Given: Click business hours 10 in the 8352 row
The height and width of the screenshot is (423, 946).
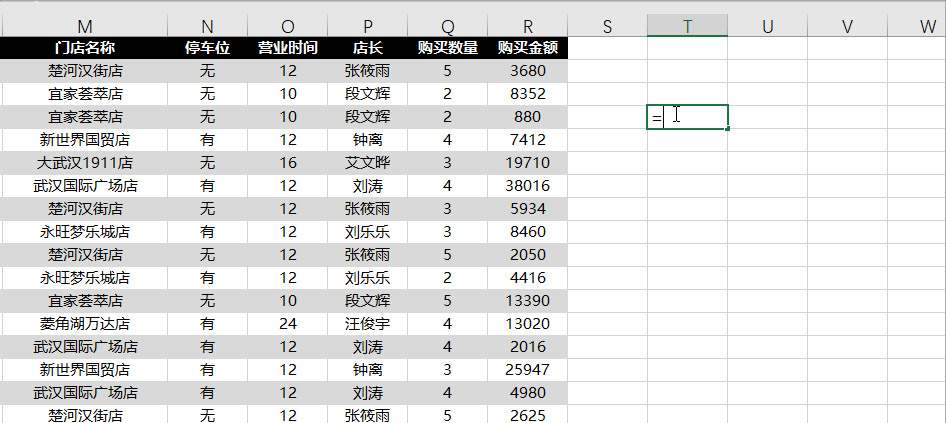Looking at the screenshot, I should click(288, 94).
